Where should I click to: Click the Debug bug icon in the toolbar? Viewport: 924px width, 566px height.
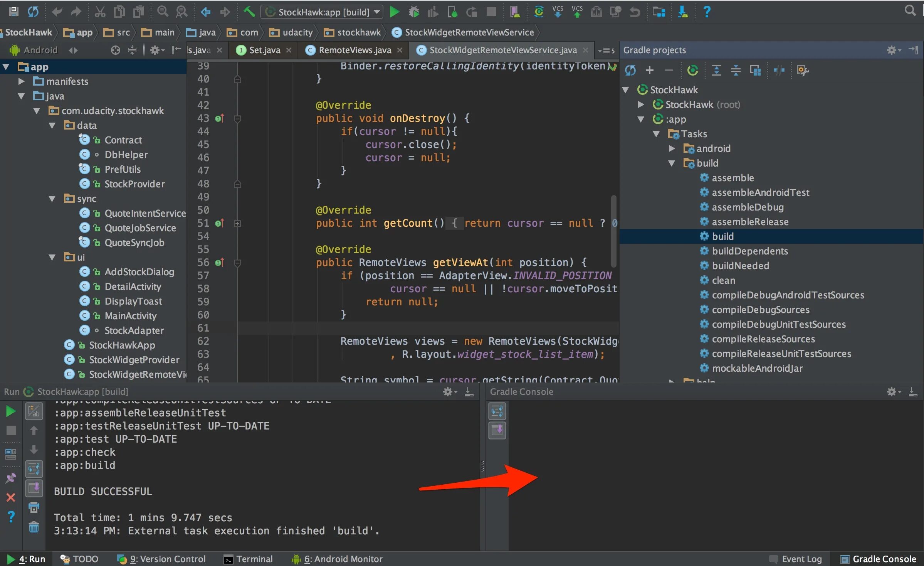tap(413, 12)
